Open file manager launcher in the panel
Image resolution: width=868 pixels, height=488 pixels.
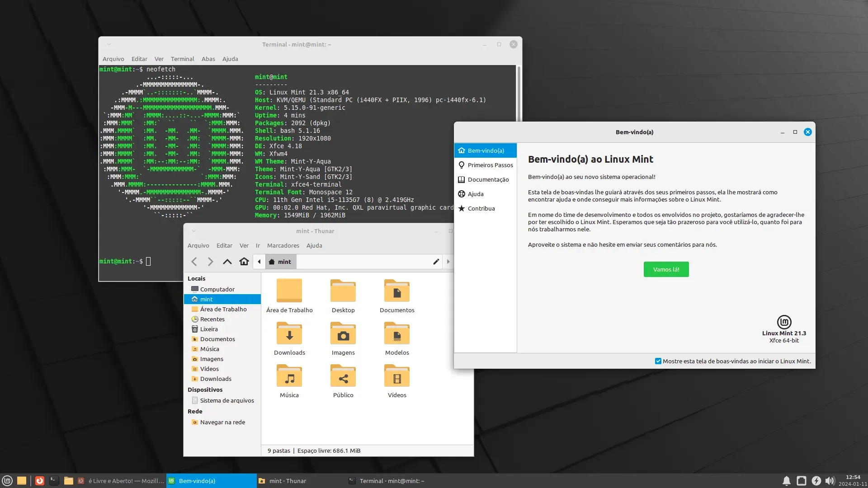point(69,481)
